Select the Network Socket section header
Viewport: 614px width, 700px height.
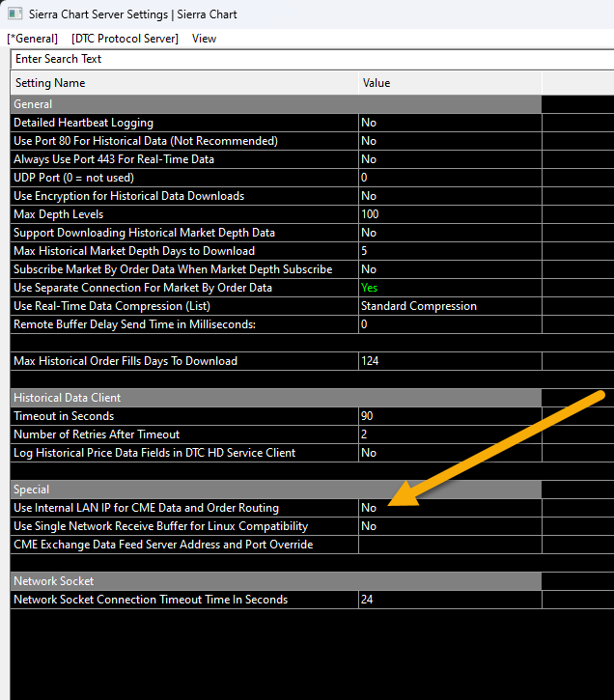click(x=276, y=581)
